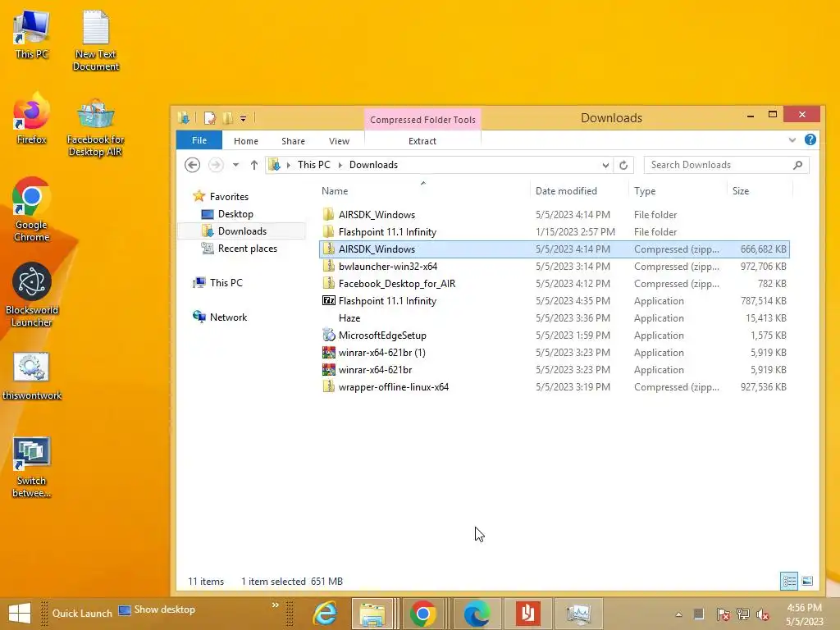Open Internet Explorer from the taskbar
Image resolution: width=840 pixels, height=630 pixels.
325,614
